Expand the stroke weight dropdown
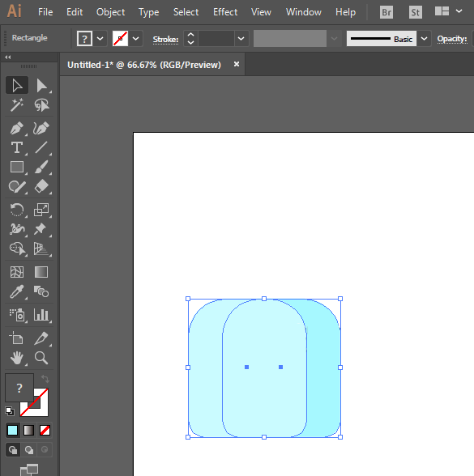 click(241, 39)
